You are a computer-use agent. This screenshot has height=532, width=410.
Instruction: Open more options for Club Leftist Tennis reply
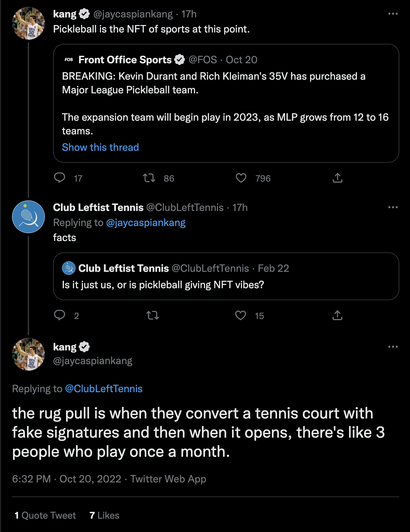[393, 208]
